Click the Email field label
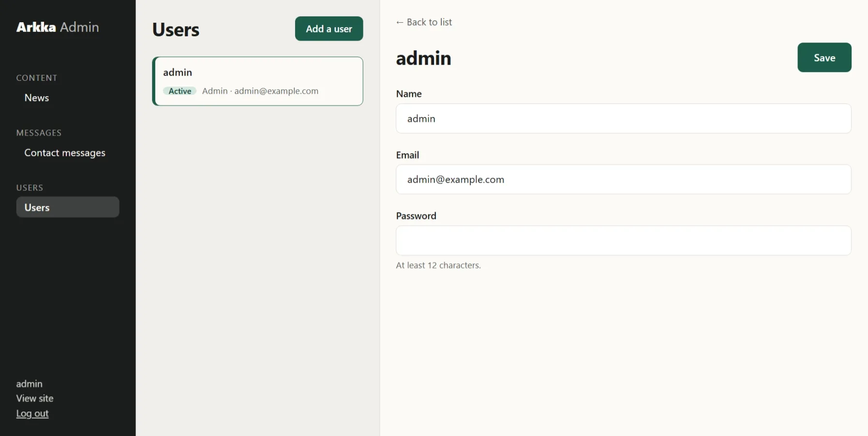The height and width of the screenshot is (436, 868). (407, 155)
